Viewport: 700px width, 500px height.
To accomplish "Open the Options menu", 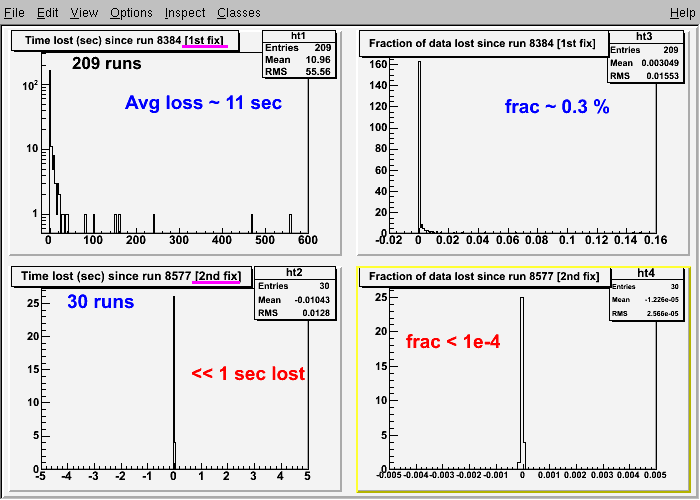I will [x=131, y=13].
